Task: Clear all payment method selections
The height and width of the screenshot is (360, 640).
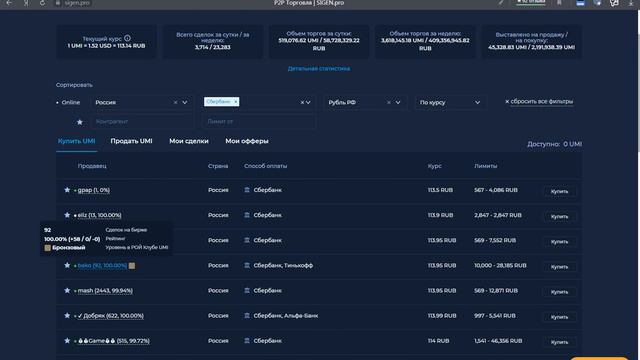Action: point(302,102)
